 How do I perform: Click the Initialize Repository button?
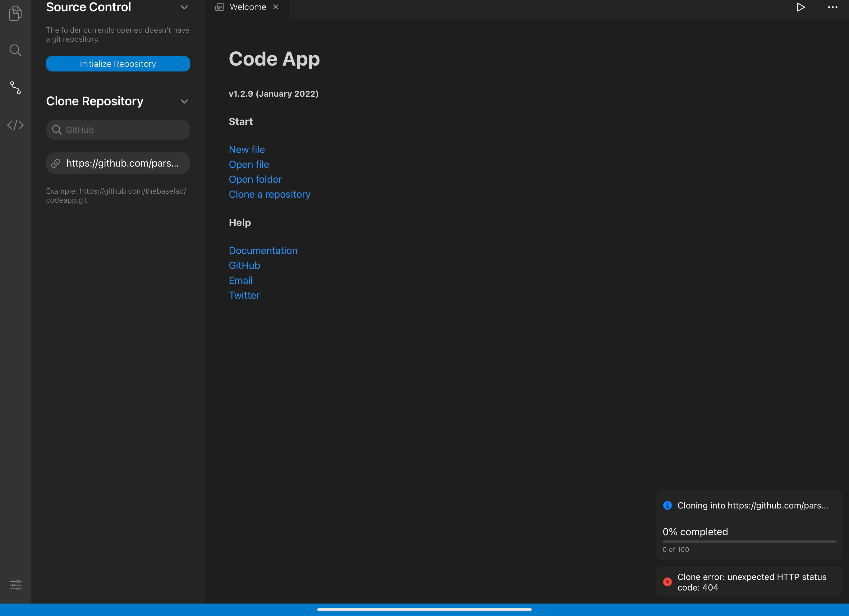[118, 64]
